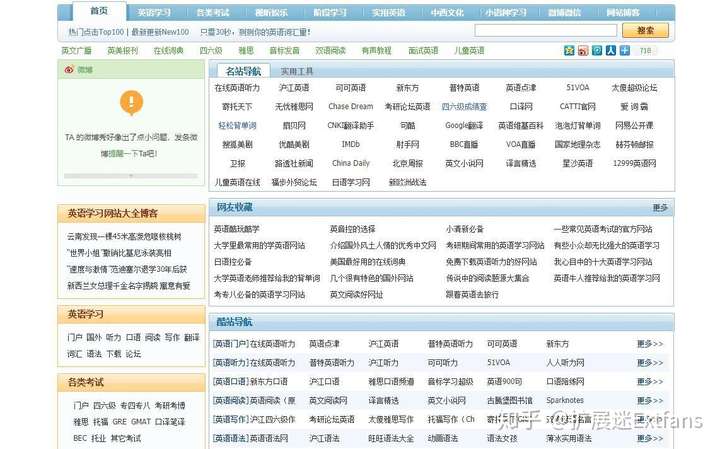This screenshot has width=720, height=449.
Task: Open 跟着英语去旅行 article
Action: click(472, 294)
